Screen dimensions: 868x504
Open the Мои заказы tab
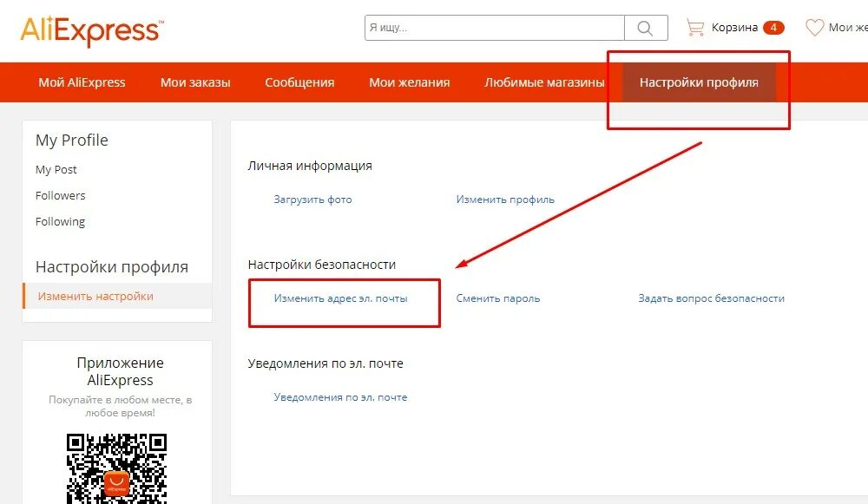tap(195, 82)
